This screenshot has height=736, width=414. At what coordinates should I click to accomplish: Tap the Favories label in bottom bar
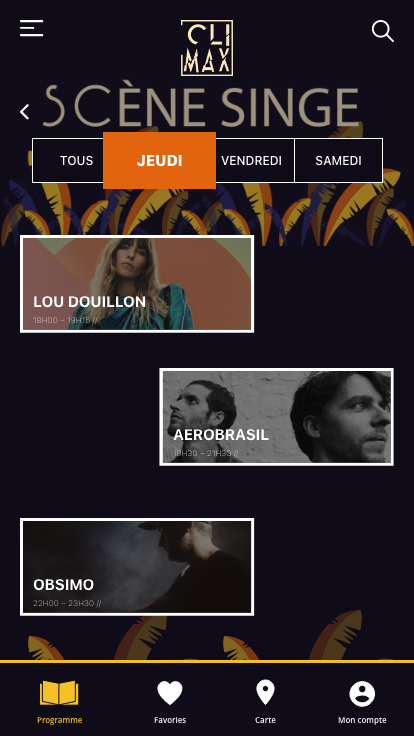[x=170, y=720]
